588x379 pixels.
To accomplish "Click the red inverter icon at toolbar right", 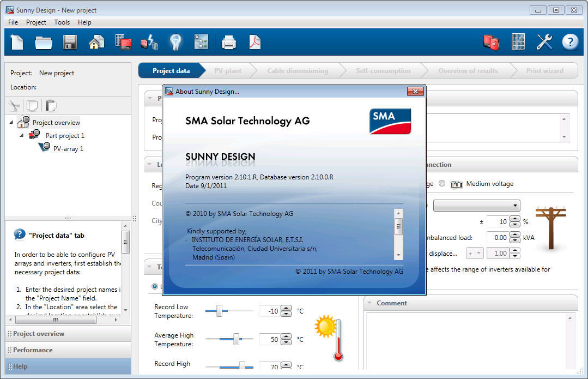I will [x=491, y=42].
